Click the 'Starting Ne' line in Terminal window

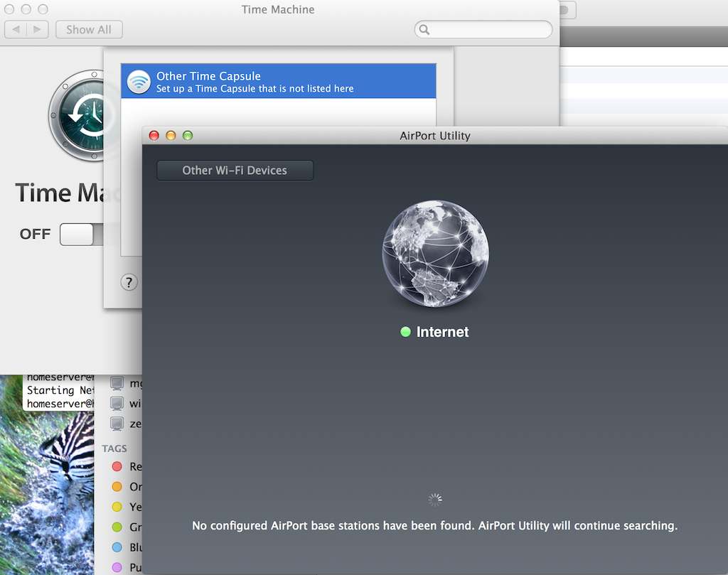point(60,390)
